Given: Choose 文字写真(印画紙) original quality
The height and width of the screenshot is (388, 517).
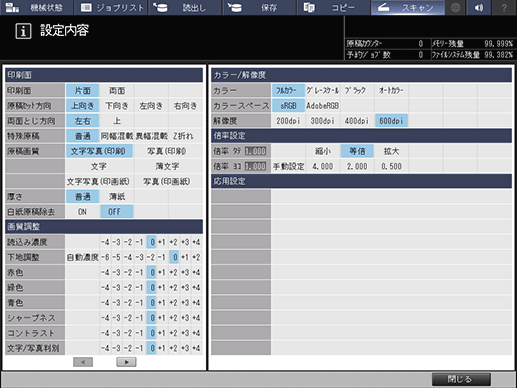Looking at the screenshot, I should point(99,181).
